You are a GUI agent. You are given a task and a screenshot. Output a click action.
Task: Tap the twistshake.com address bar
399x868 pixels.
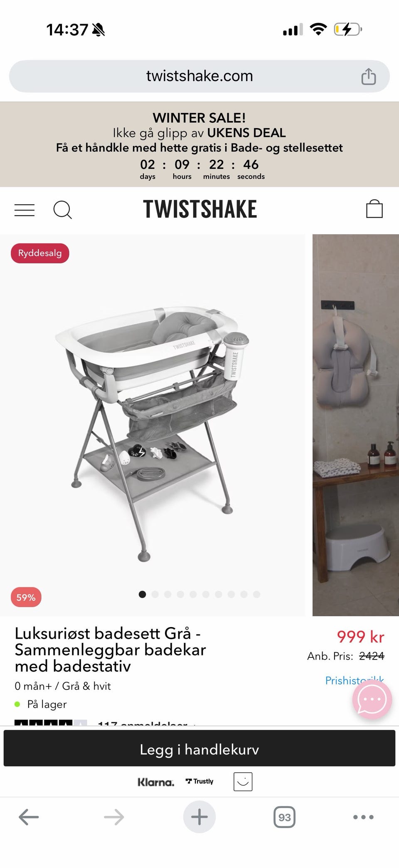coord(199,76)
